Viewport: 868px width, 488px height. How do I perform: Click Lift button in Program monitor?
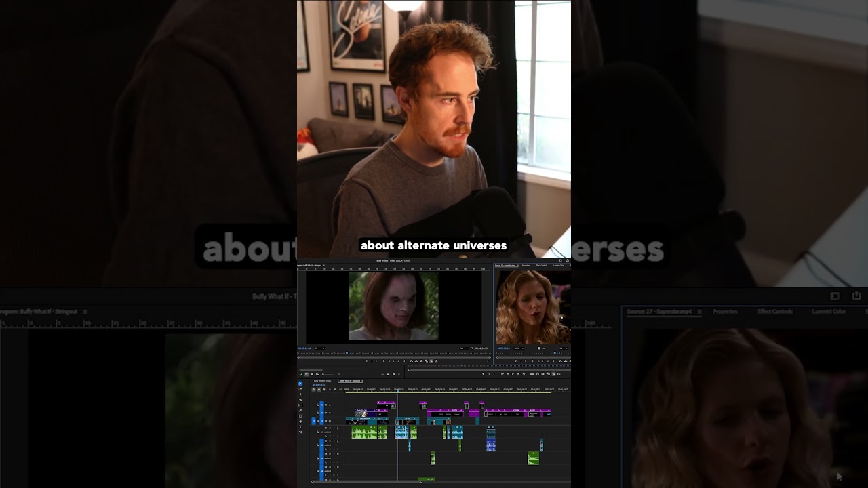(411, 361)
